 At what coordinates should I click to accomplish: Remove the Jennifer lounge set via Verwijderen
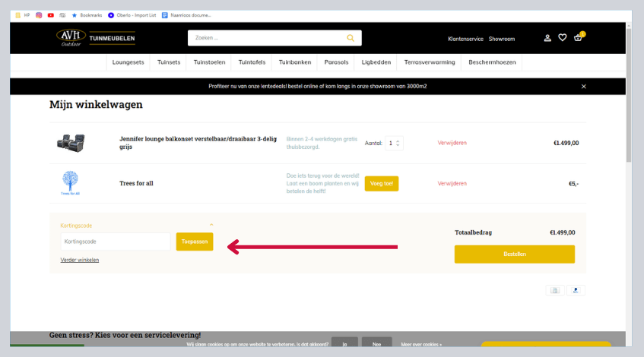coord(452,143)
